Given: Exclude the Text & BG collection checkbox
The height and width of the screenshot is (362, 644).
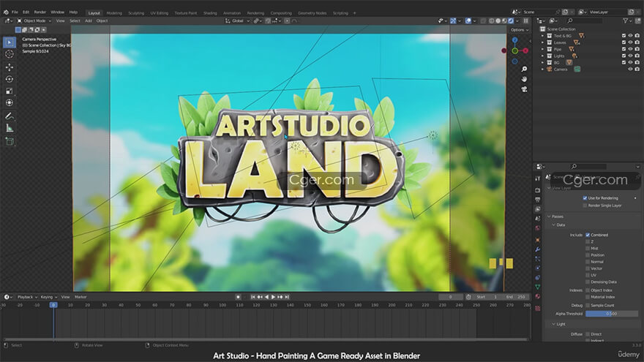Looking at the screenshot, I should coord(624,36).
